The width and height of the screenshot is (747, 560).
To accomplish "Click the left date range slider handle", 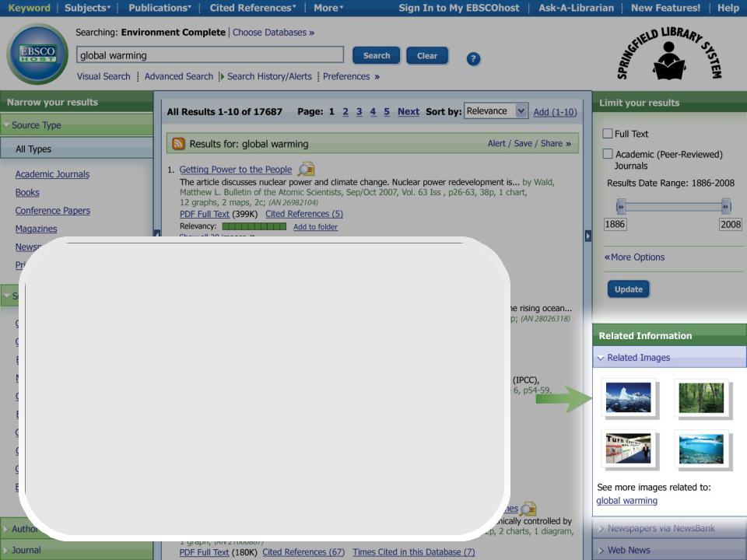I will tap(620, 206).
